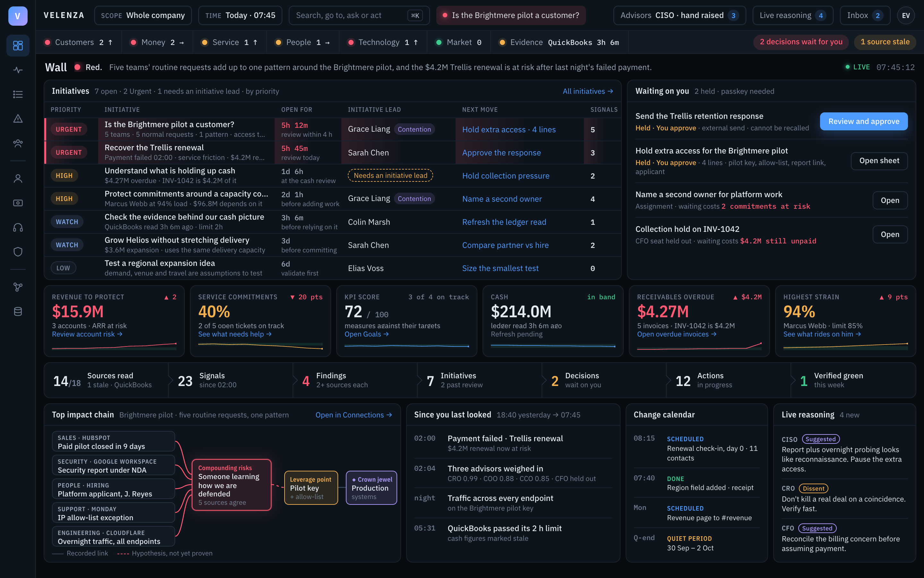The image size is (924, 578).
Task: Open the bulleted list icon in sidebar
Action: point(18,94)
